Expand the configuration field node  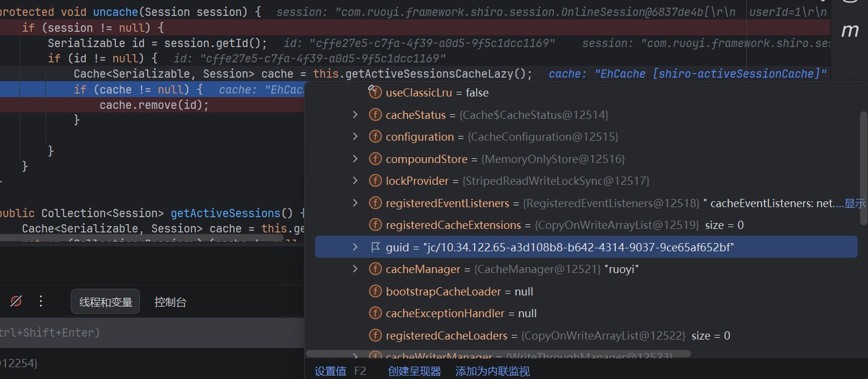(x=355, y=137)
